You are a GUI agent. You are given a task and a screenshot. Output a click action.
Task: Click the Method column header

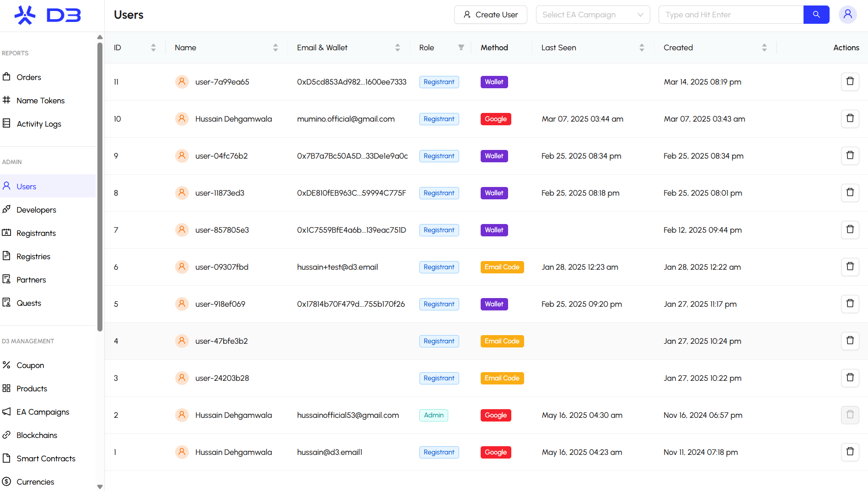point(494,48)
